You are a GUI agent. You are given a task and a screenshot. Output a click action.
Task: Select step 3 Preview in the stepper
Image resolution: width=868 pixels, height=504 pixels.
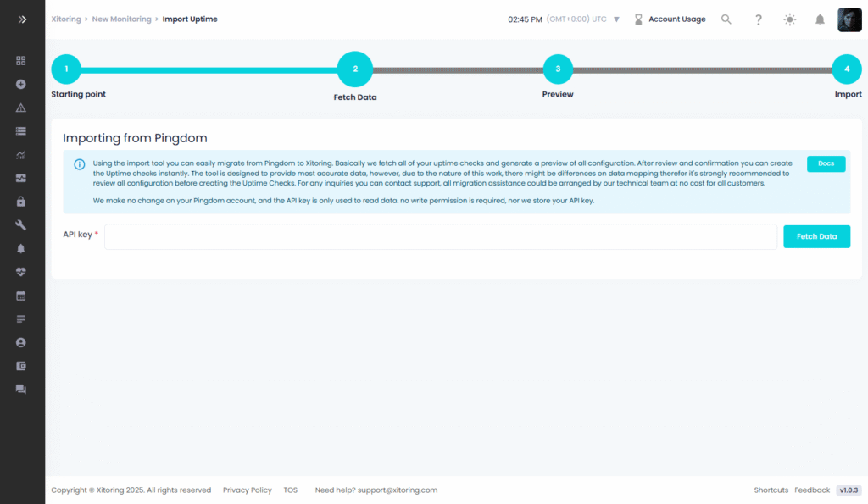click(x=558, y=69)
